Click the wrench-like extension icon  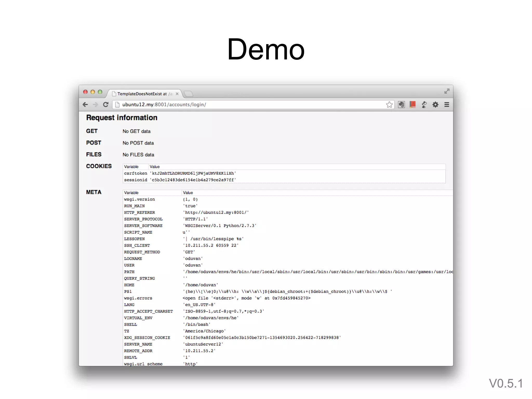tap(424, 104)
